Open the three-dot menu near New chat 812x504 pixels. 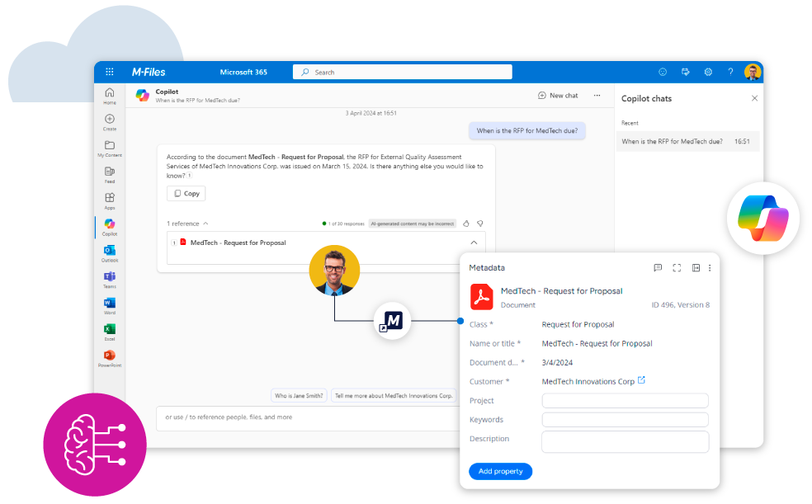pyautogui.click(x=597, y=96)
